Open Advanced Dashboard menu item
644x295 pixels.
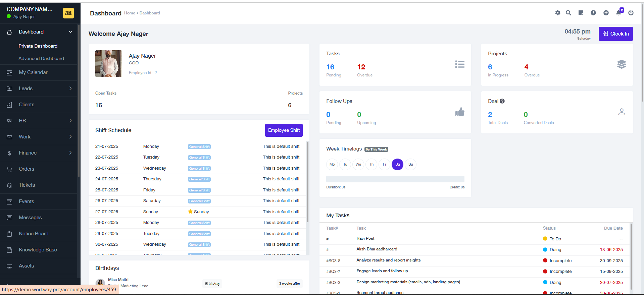[41, 58]
